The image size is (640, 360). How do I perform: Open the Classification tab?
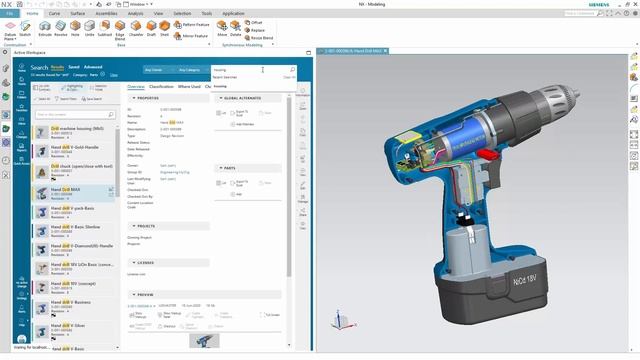coord(161,87)
